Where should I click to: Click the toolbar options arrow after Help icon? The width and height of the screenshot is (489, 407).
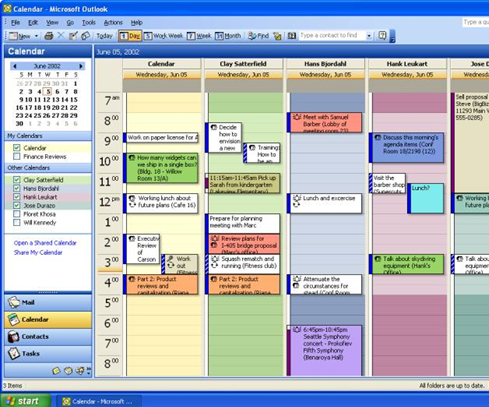point(392,36)
